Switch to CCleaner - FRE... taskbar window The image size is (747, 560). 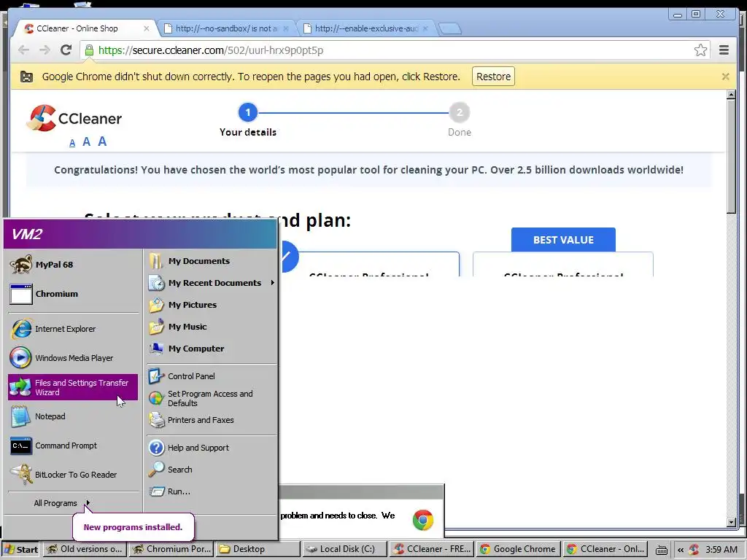[x=432, y=549]
